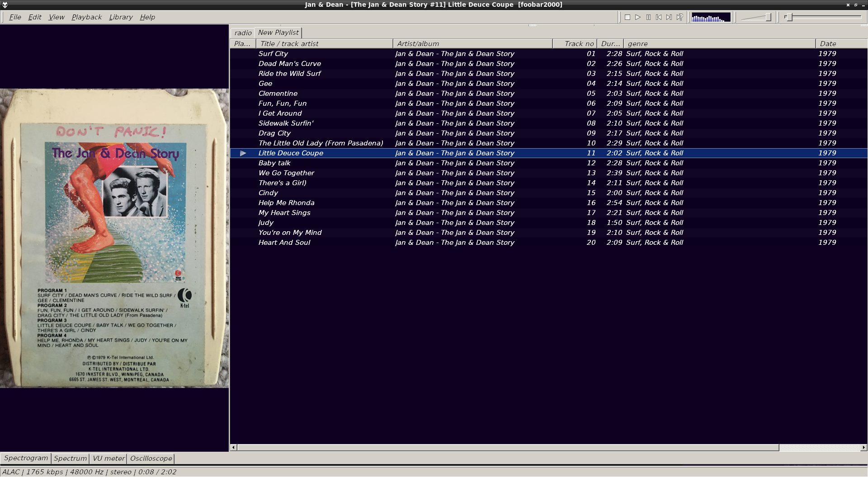868x477 pixels.
Task: Select the track Dead Man's Curve
Action: click(x=548, y=64)
